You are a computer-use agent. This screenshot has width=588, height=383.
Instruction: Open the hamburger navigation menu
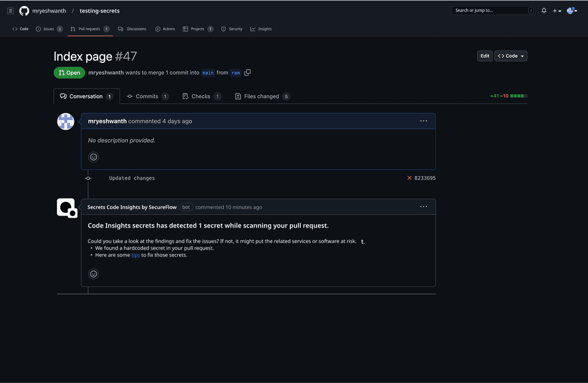click(11, 11)
